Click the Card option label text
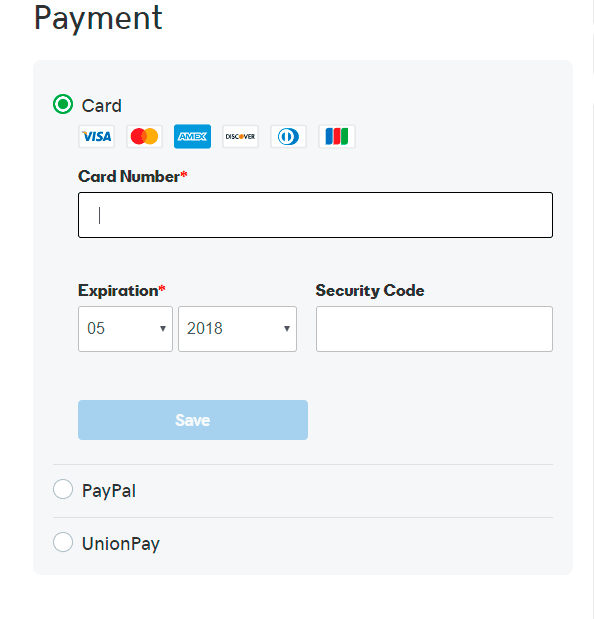The image size is (594, 619). (x=101, y=106)
